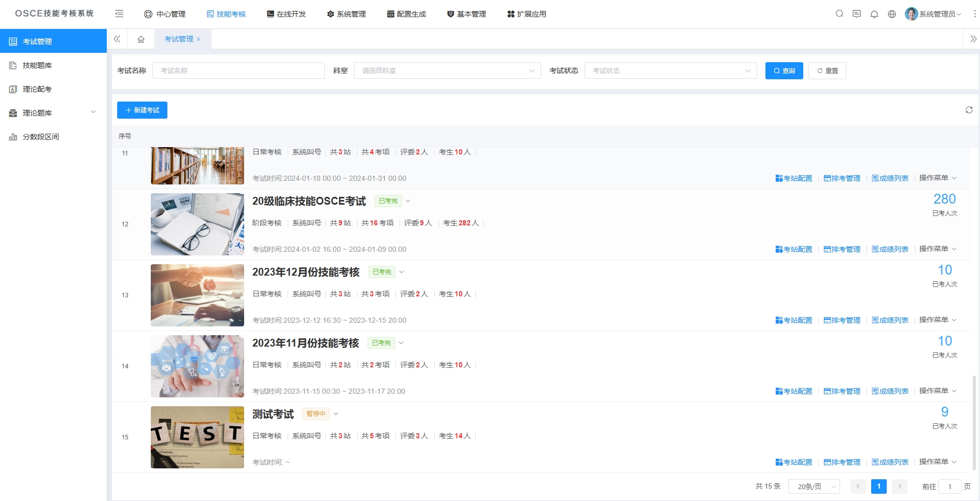
Task: Open the 科室 dropdown
Action: point(447,70)
